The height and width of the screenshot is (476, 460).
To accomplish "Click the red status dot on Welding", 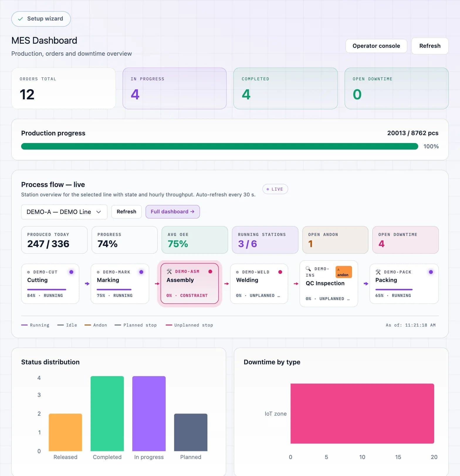I will coord(280,272).
